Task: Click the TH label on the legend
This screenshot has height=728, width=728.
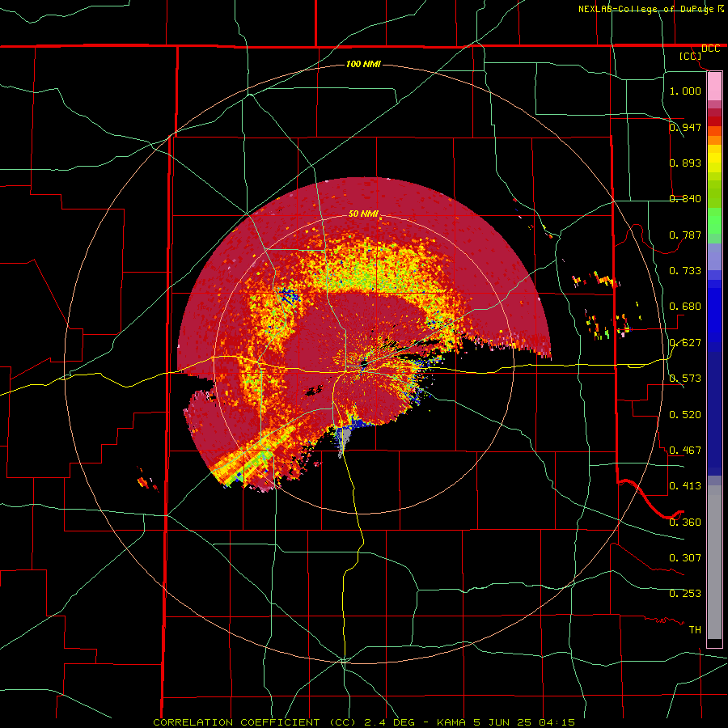Action: 695,629
